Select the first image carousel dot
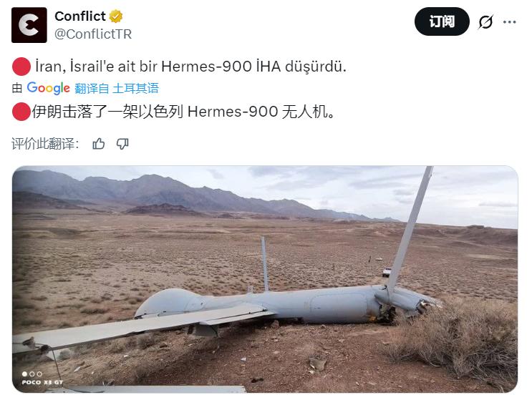The height and width of the screenshot is (395, 532). pos(24,374)
